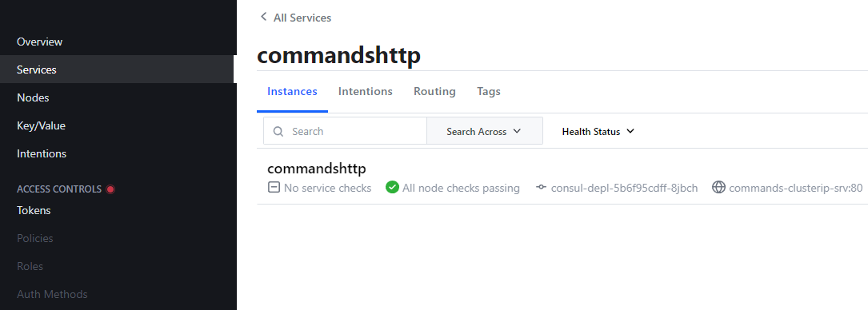Click the No service checks minus icon
The height and width of the screenshot is (310, 868).
(x=273, y=187)
